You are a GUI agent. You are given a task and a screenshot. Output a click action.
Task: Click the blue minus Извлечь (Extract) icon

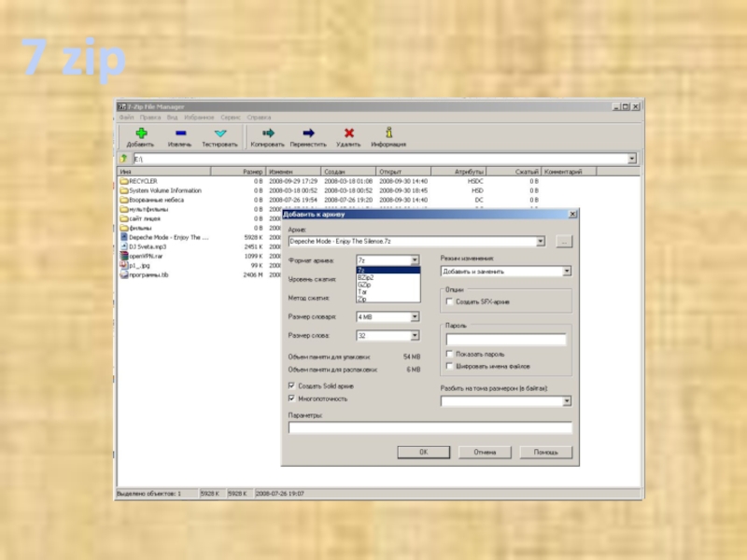coord(180,133)
